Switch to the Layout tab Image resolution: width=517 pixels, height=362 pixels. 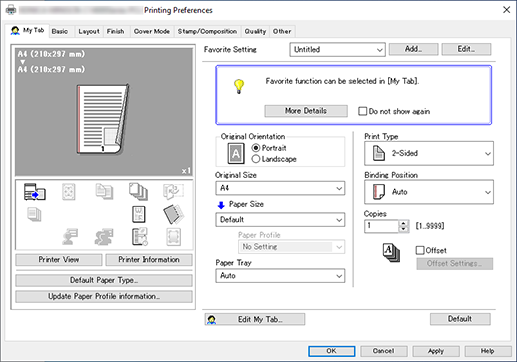pos(89,31)
